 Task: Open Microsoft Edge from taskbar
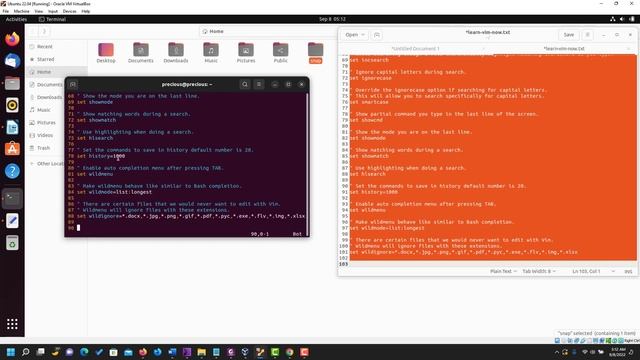coord(84,352)
